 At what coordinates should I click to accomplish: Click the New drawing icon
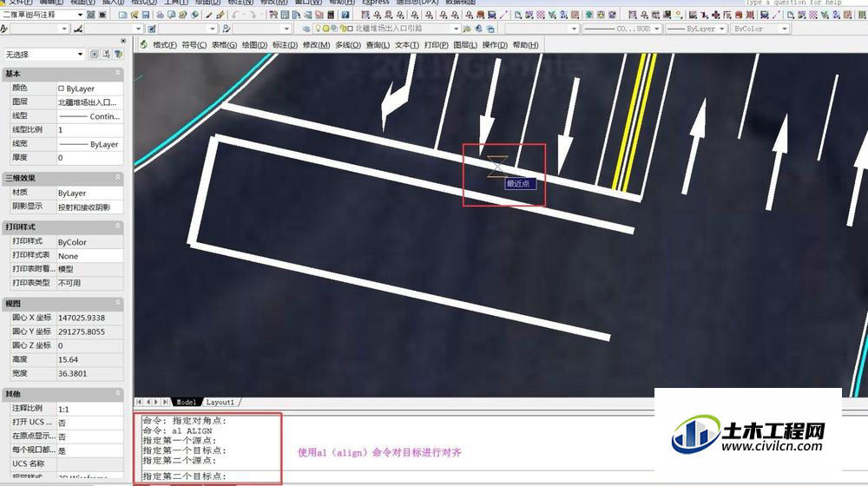click(x=122, y=15)
